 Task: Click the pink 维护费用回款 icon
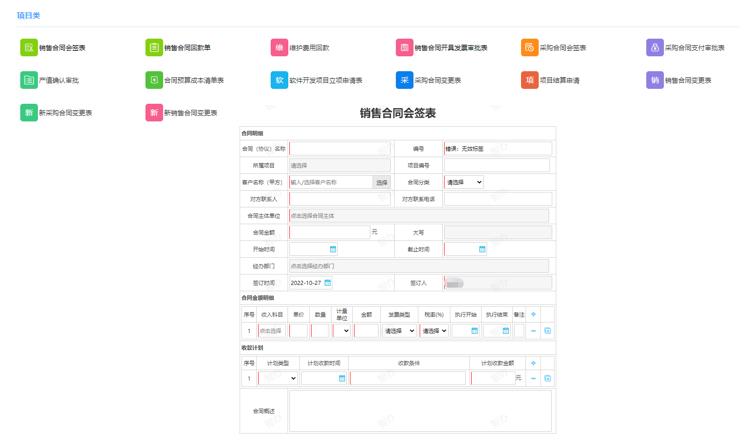[x=279, y=48]
